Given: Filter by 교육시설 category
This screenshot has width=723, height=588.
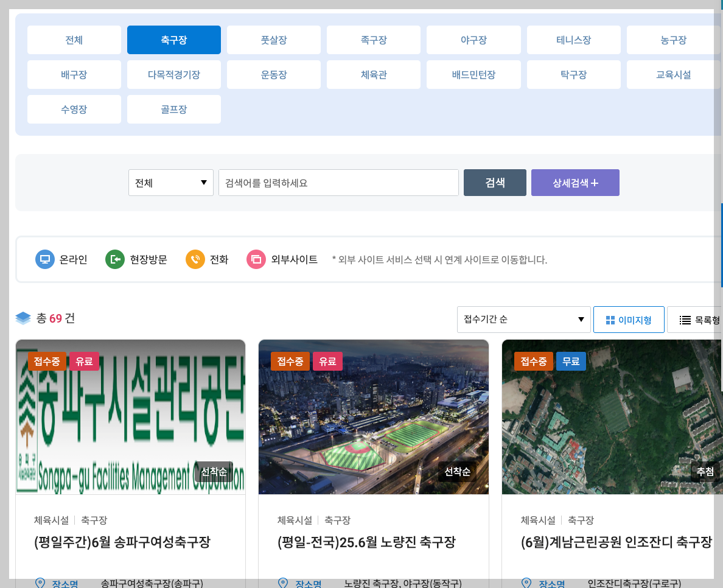Looking at the screenshot, I should click(673, 74).
